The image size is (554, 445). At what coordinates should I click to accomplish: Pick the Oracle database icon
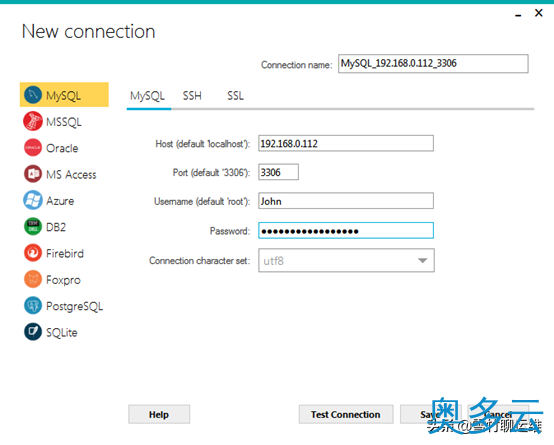click(x=33, y=147)
